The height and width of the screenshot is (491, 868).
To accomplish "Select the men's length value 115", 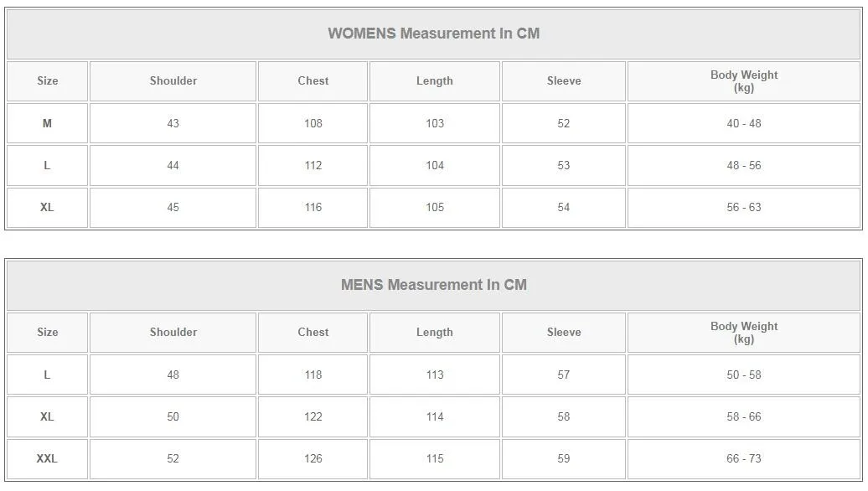I will pos(434,458).
